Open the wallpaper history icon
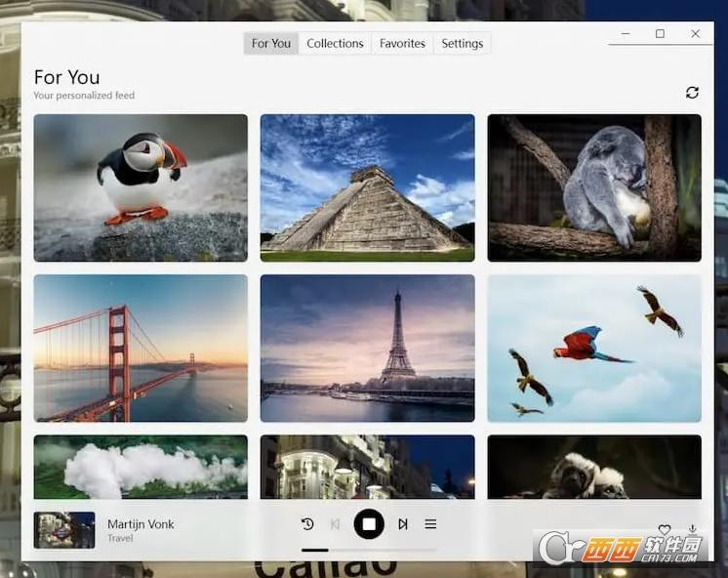 307,524
